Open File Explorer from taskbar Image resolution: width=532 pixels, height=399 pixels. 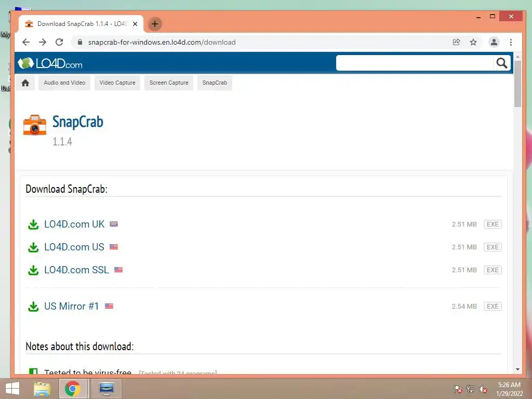click(42, 389)
